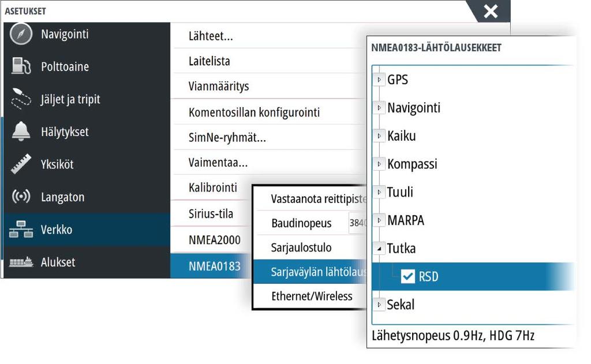The height and width of the screenshot is (364, 591).
Task: Select Sarjaväylän lähtölausekkeet entry
Action: click(310, 271)
